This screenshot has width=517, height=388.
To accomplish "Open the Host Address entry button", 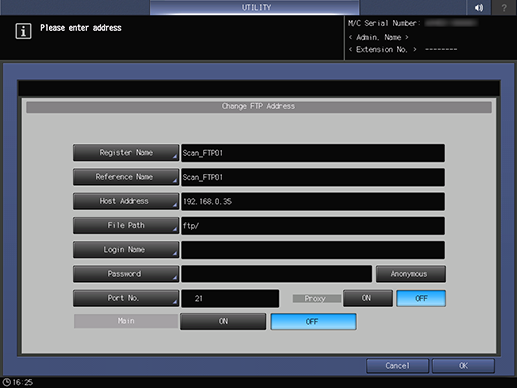I will (x=126, y=201).
